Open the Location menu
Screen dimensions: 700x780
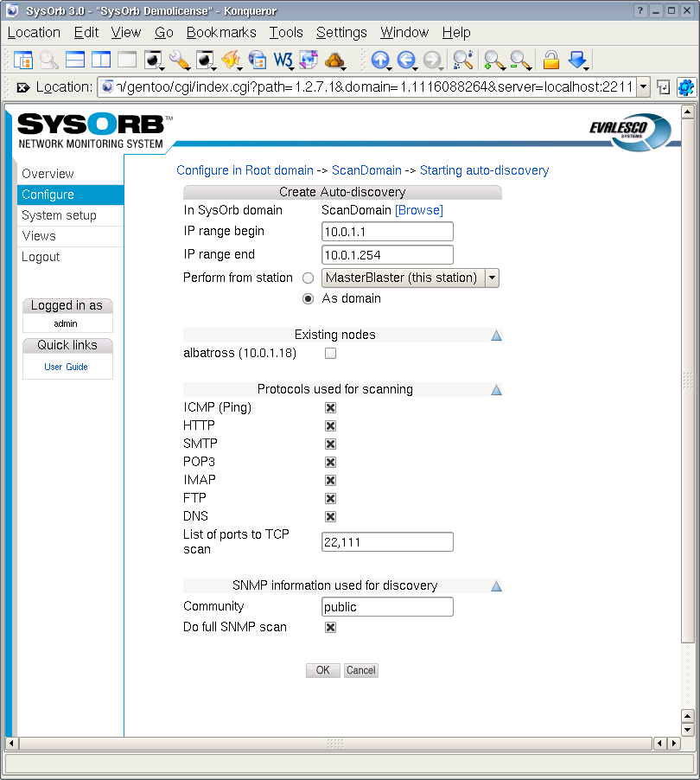[34, 33]
